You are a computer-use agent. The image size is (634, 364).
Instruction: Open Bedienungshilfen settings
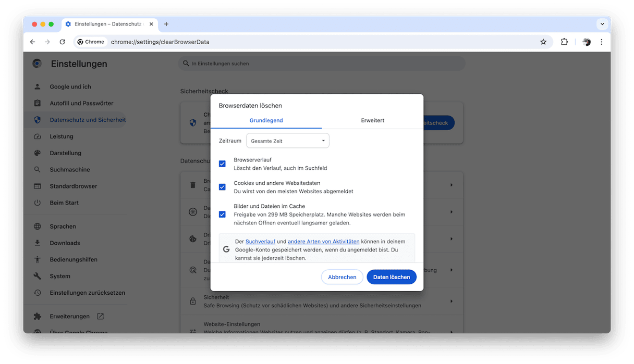pos(74,260)
